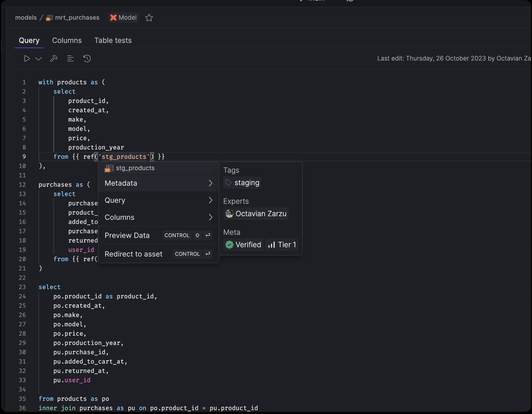Click the Model dbt badge

(124, 18)
